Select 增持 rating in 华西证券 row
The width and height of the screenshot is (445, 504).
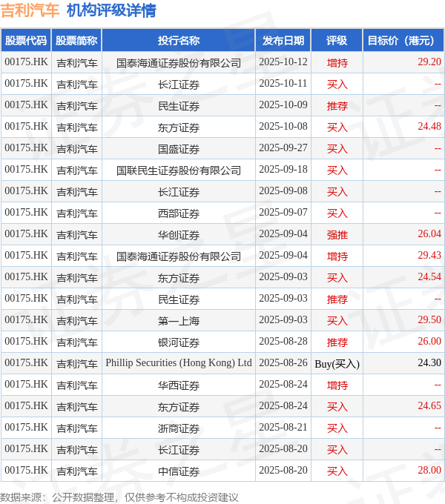[x=337, y=385]
